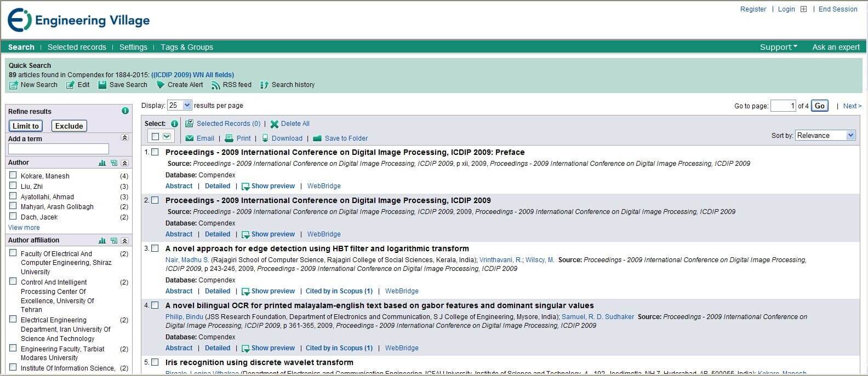Click the Exclude button

tap(69, 126)
